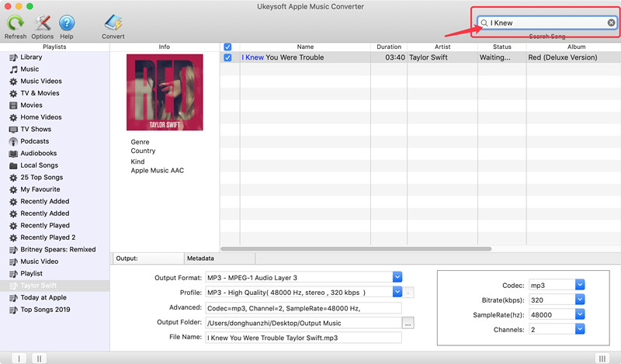Open the Bitrate(kbps) dropdown
621x364 pixels.
point(580,300)
